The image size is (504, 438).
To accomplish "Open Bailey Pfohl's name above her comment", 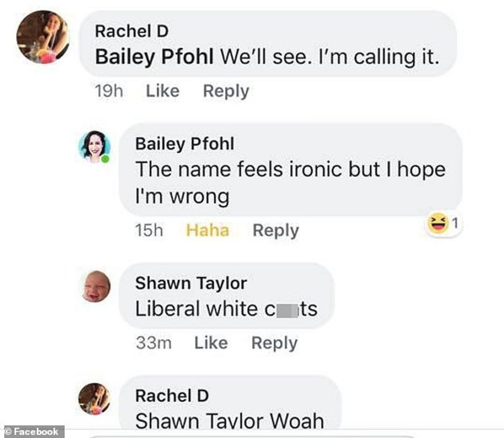I will point(185,144).
